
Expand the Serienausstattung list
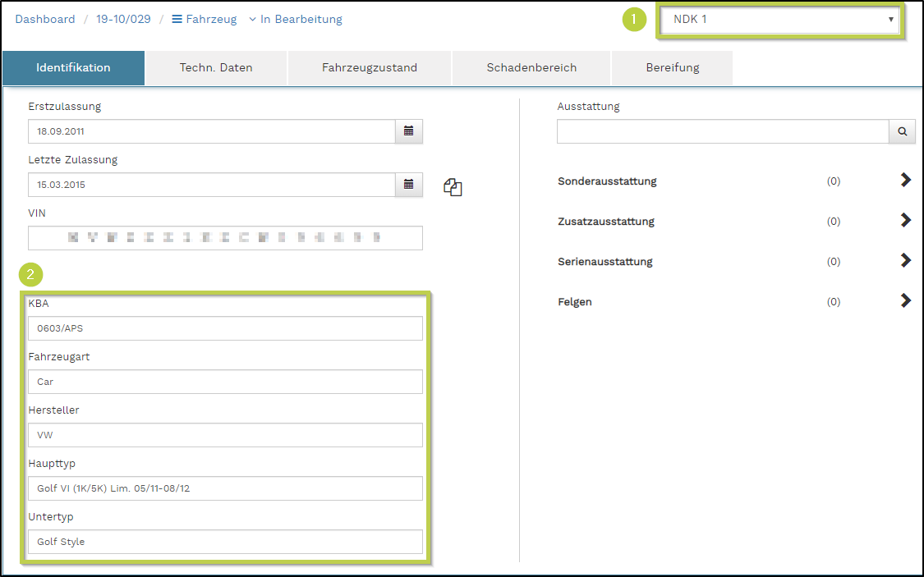(x=905, y=261)
